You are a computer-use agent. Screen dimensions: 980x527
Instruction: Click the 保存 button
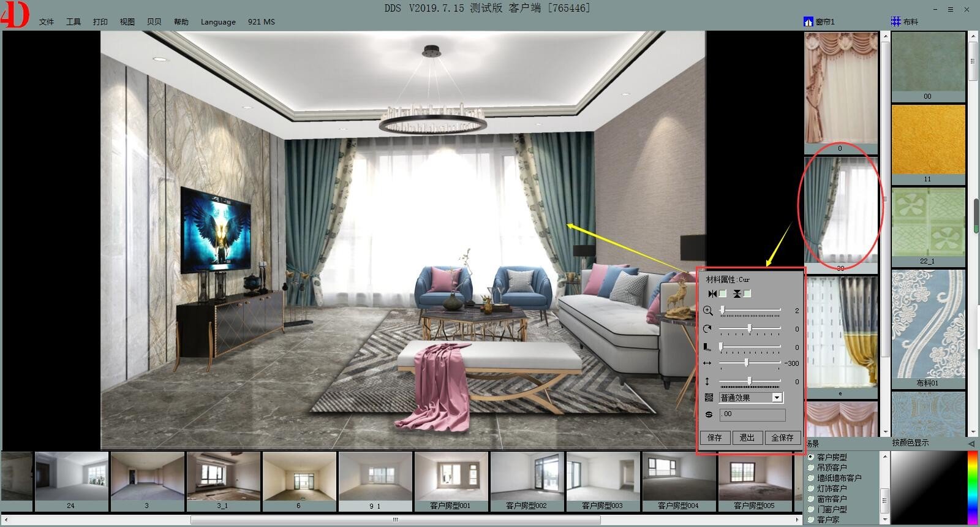pyautogui.click(x=715, y=438)
